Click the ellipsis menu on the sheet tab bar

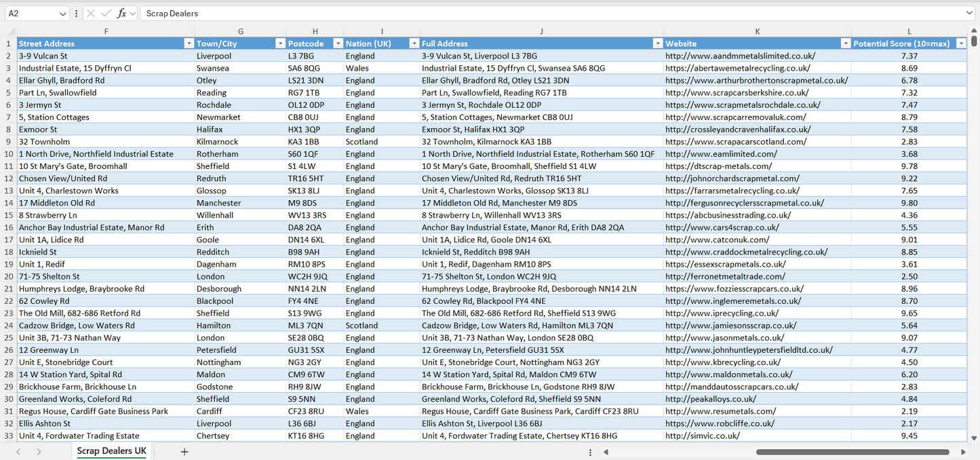click(589, 451)
